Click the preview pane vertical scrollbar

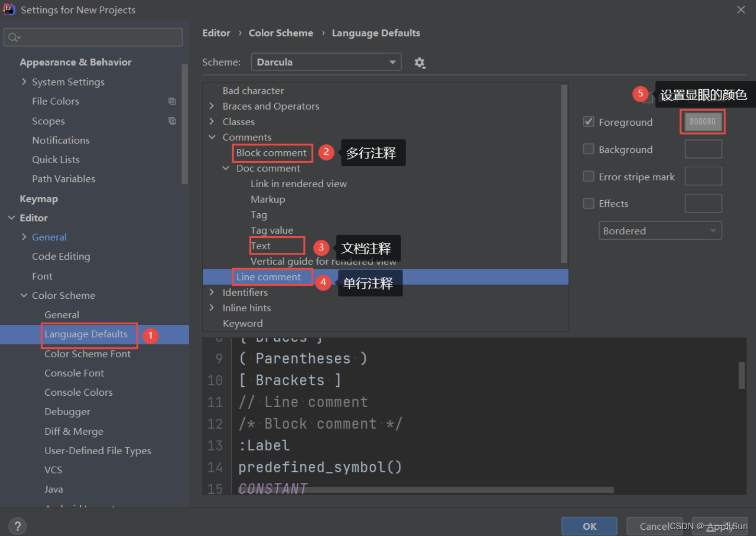tap(741, 375)
